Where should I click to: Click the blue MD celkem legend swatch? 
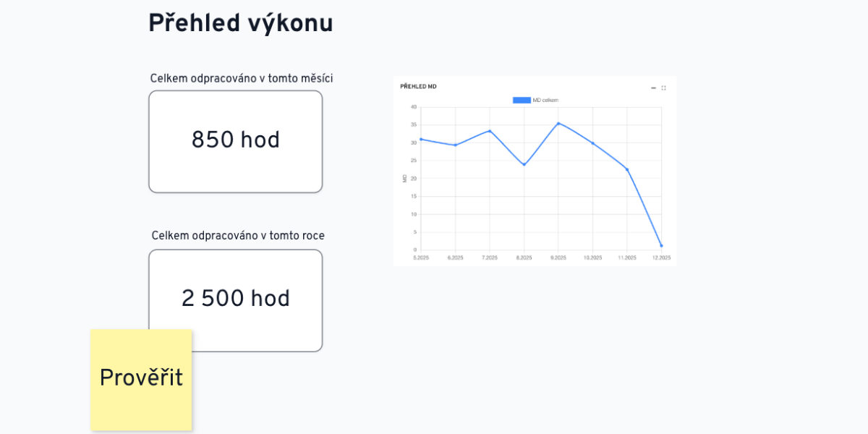click(x=522, y=101)
